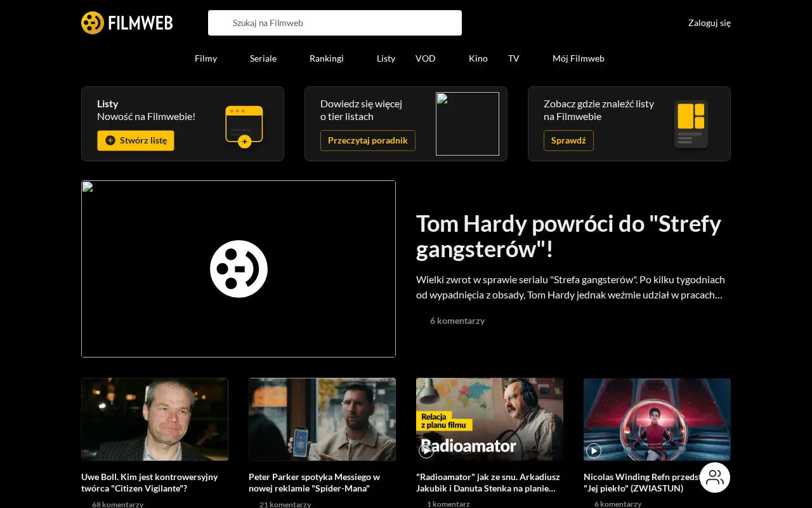812x508 pixels.
Task: Click the Filmweb placeholder image for Tom Hardy article
Action: pos(239,269)
